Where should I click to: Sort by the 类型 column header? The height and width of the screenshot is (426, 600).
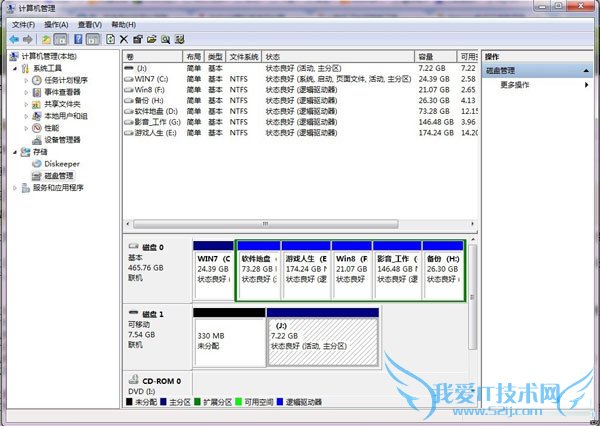215,57
